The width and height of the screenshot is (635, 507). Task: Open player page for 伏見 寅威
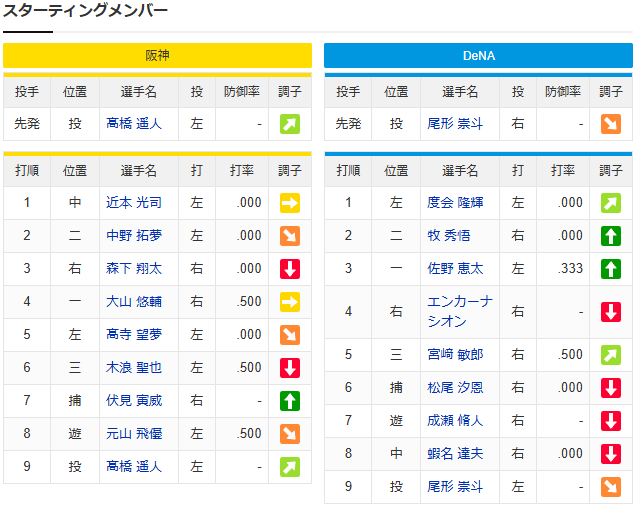[x=134, y=400]
